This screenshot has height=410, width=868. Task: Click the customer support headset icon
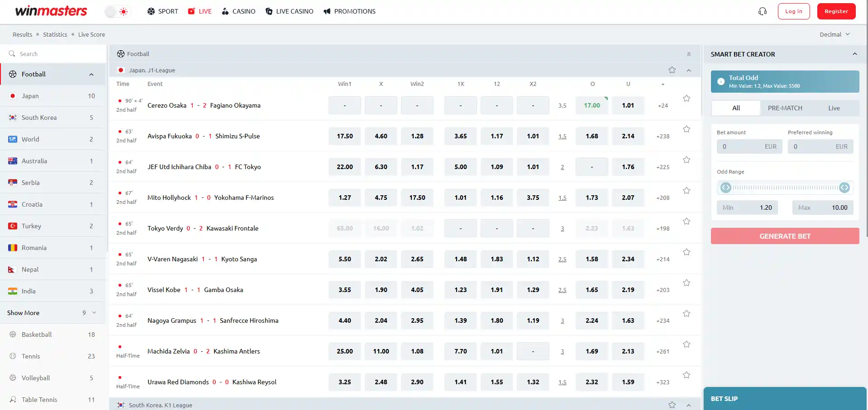pos(763,11)
